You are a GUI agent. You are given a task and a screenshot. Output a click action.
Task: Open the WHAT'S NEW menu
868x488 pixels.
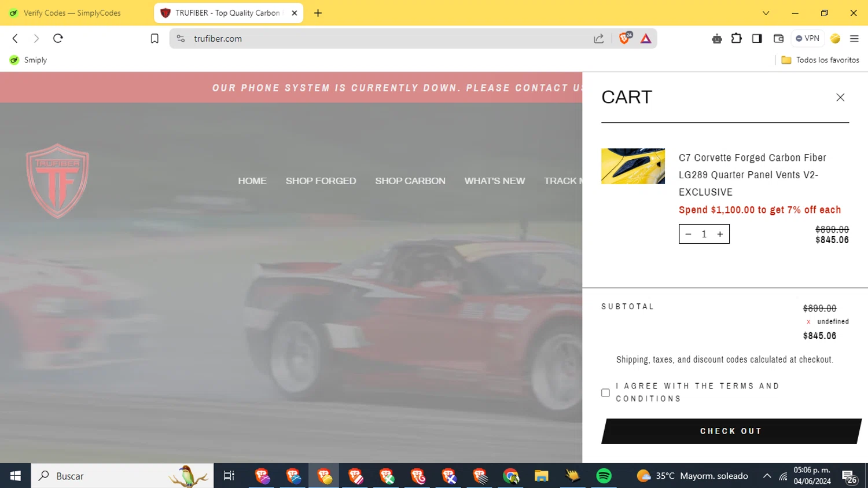coord(495,181)
